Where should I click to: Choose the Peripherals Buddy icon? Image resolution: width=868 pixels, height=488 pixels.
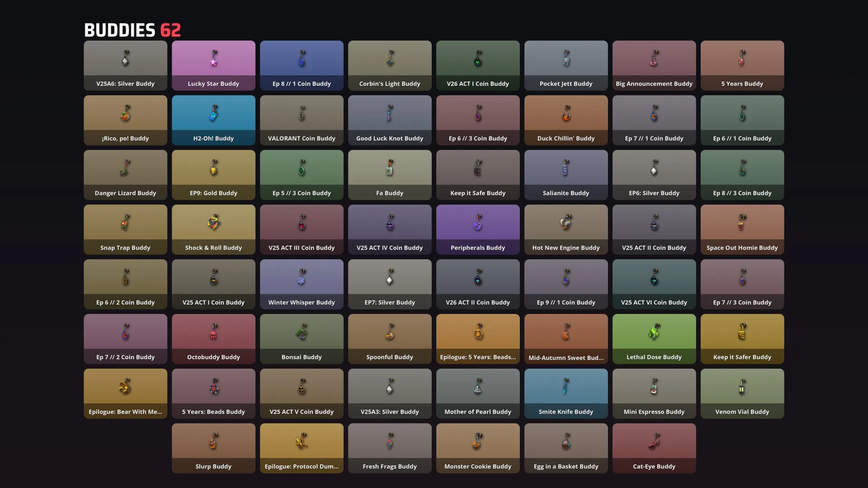478,223
